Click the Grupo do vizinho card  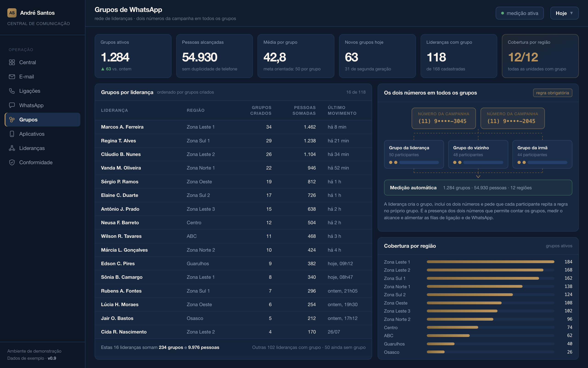coord(478,154)
